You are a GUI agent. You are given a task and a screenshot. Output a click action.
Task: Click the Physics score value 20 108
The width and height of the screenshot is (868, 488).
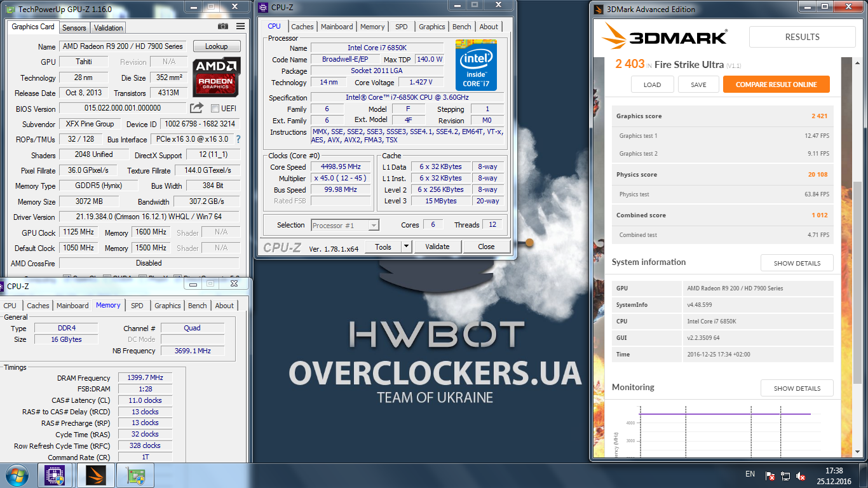[818, 175]
